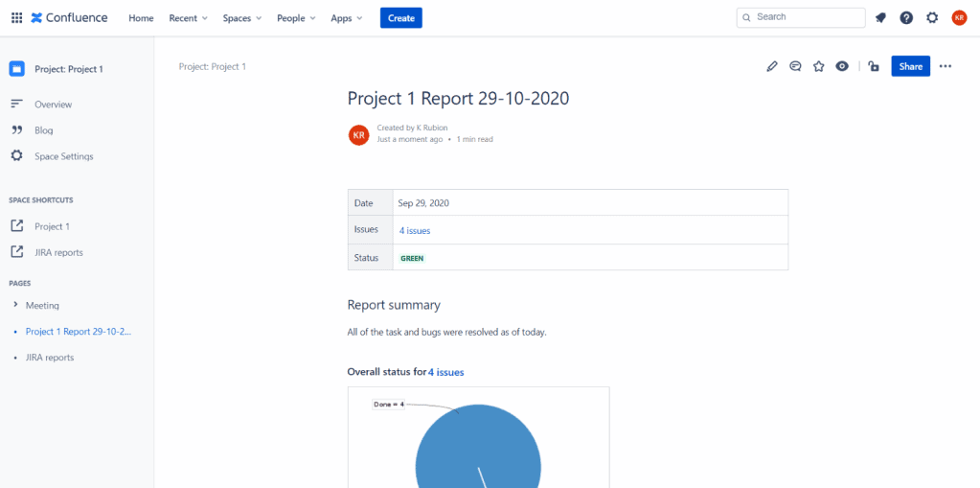This screenshot has height=488, width=980.
Task: Open the more actions ellipsis menu
Action: (946, 66)
